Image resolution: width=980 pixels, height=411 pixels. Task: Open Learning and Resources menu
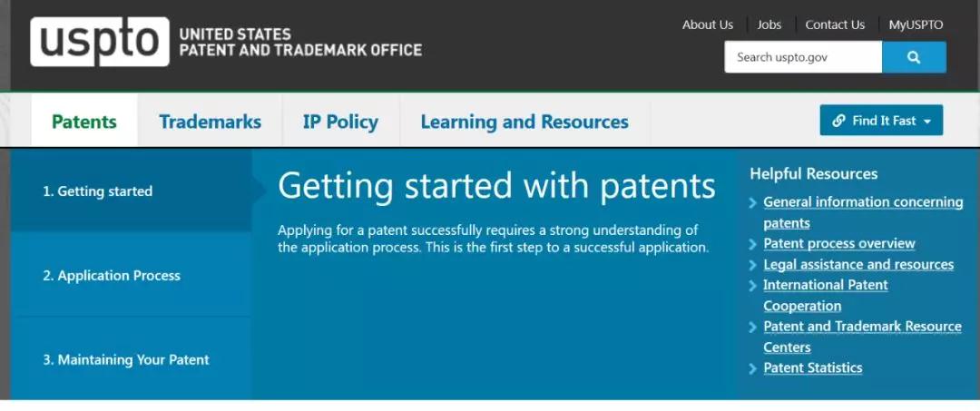(x=524, y=122)
